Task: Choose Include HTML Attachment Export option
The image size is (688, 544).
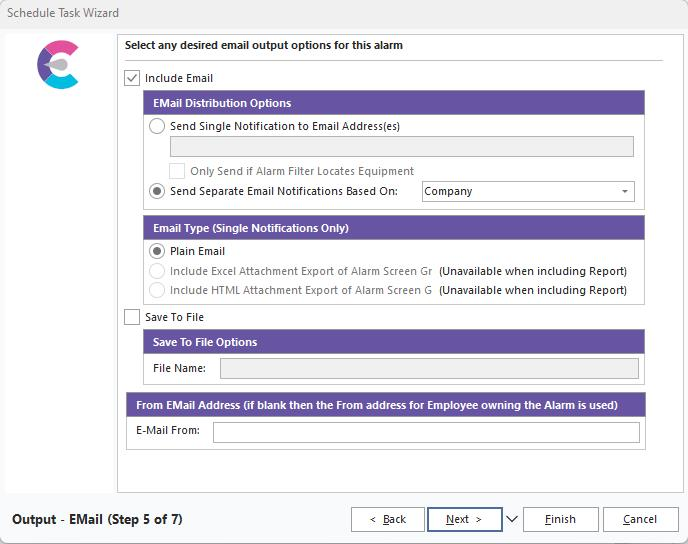Action: [157, 290]
